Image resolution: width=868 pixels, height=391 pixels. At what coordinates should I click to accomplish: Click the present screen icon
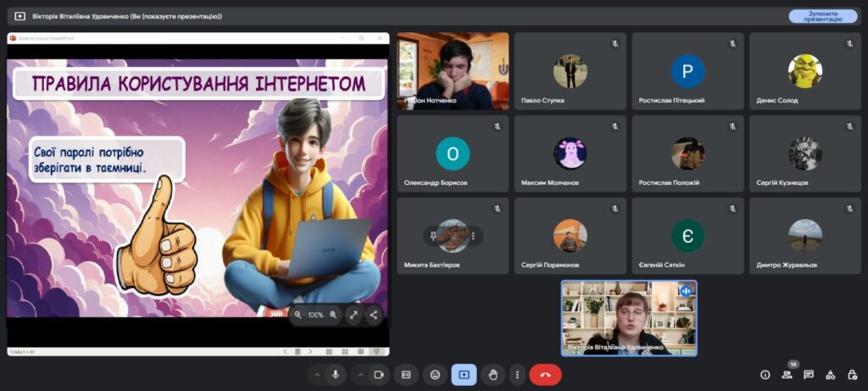[x=464, y=374]
